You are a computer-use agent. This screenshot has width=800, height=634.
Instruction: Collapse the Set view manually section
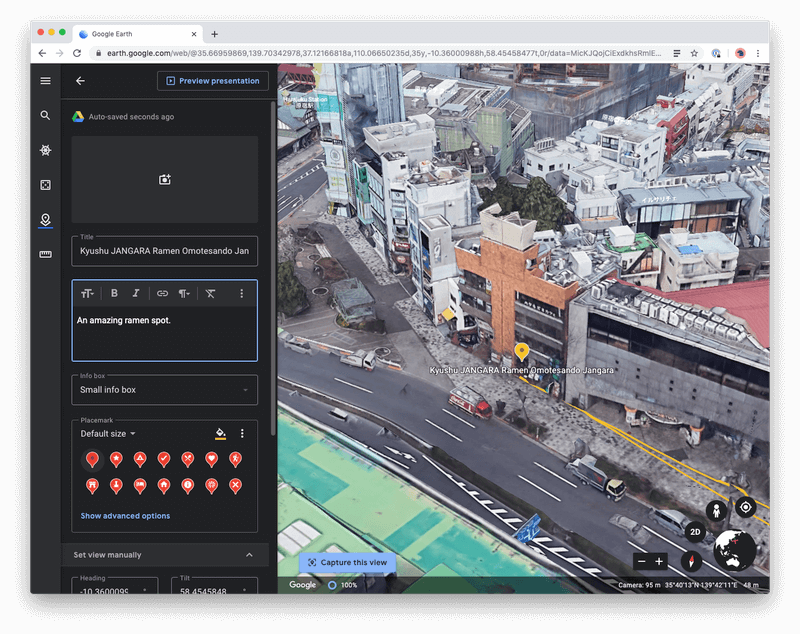coord(249,555)
